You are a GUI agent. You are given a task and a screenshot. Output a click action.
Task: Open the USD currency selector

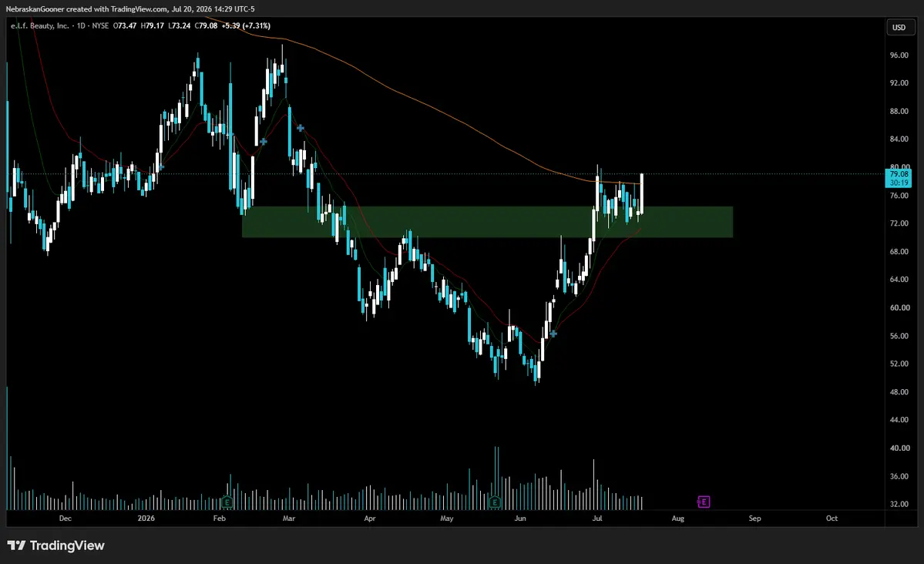pyautogui.click(x=899, y=27)
